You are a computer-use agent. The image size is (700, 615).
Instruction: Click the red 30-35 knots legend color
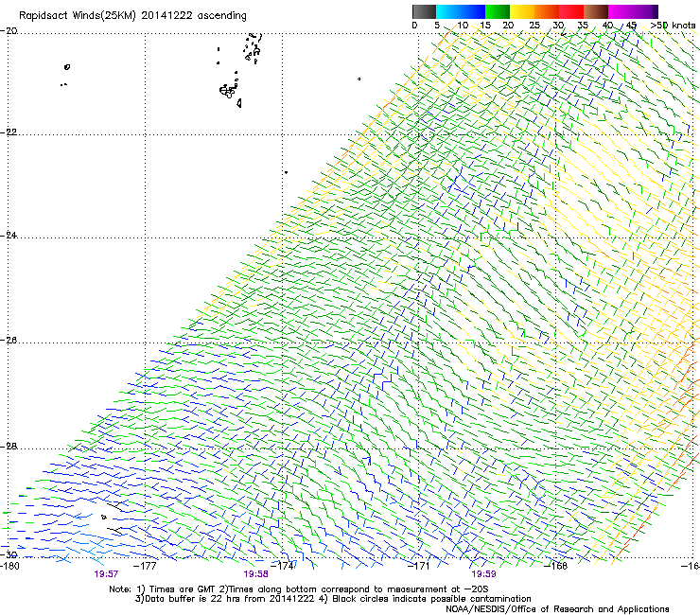(571, 11)
